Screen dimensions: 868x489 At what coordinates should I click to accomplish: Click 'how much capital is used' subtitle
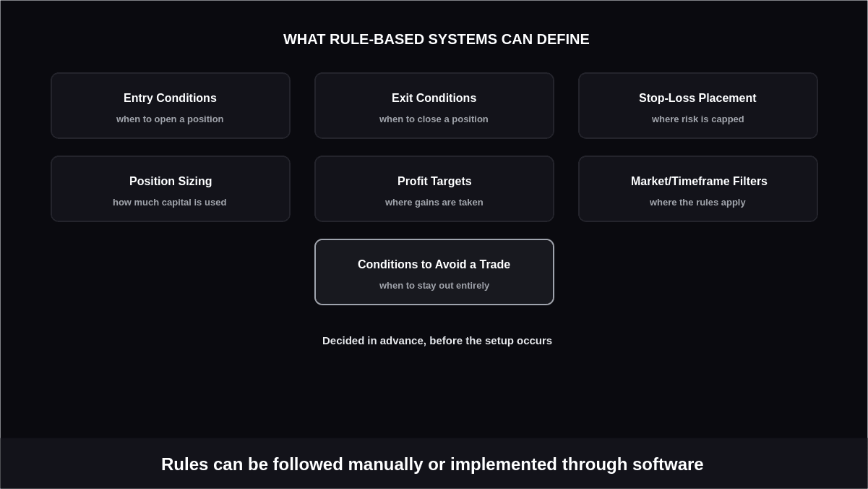point(170,203)
